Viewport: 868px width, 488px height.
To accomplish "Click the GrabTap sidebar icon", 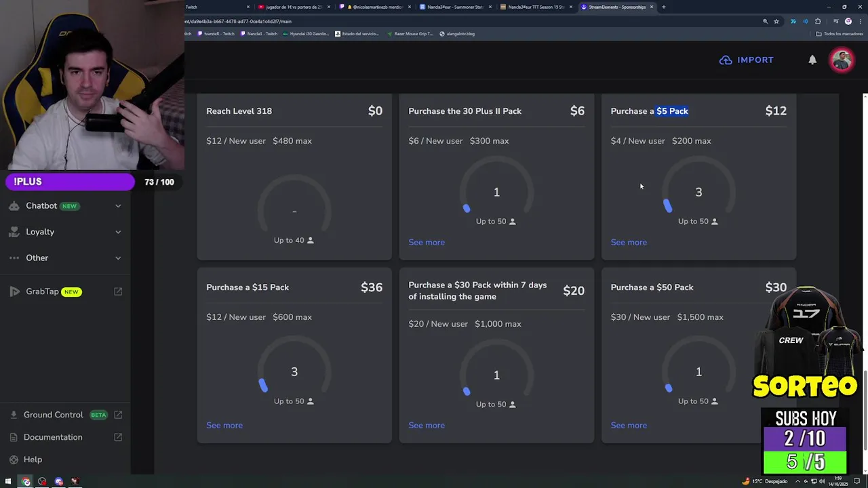I will (x=14, y=291).
